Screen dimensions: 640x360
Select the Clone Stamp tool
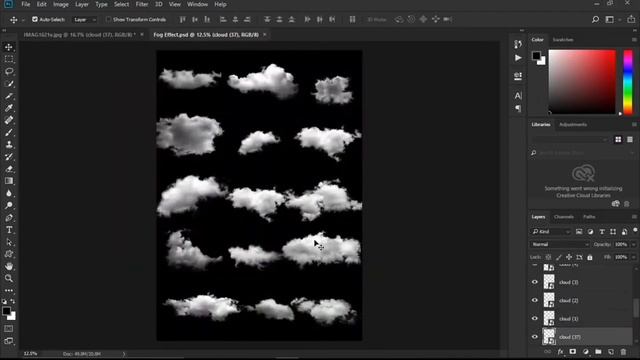9,144
